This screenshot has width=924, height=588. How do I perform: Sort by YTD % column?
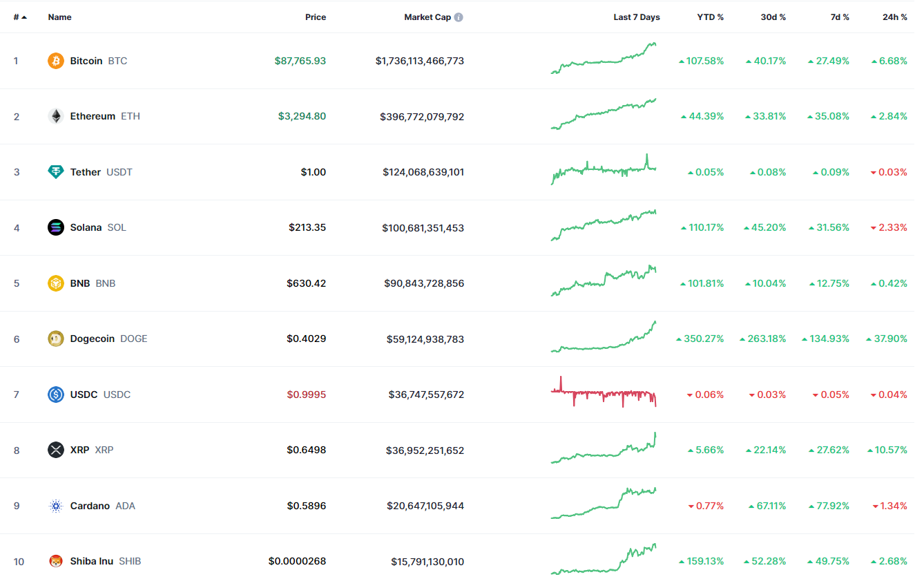pos(710,17)
